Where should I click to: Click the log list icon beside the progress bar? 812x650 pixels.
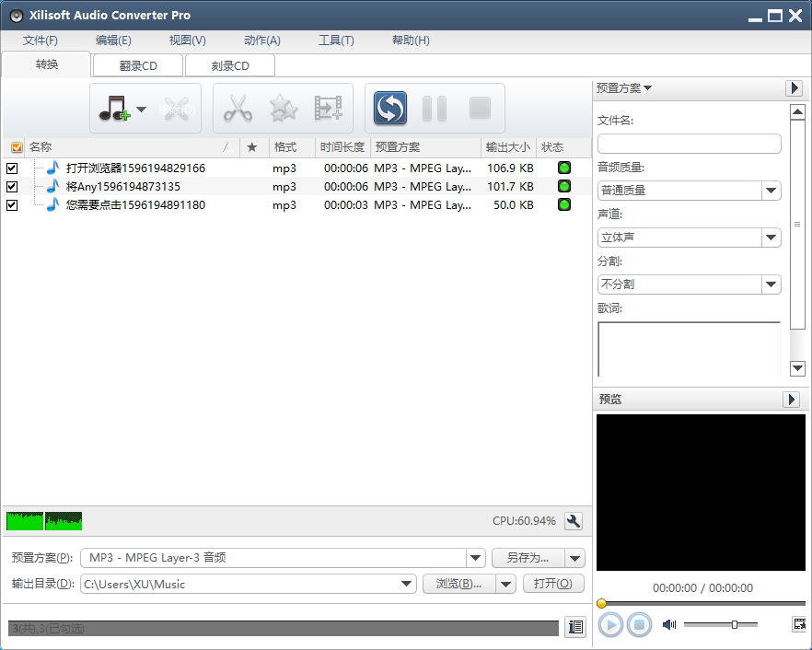[575, 627]
